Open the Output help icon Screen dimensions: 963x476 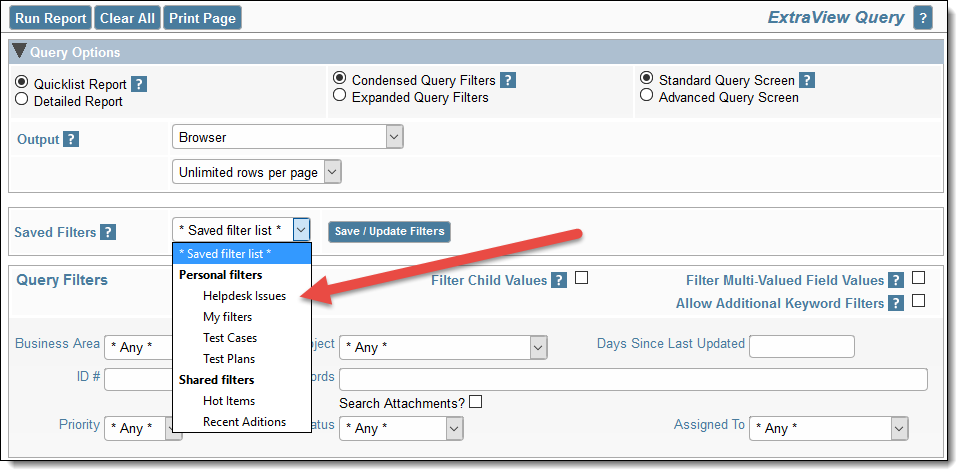pyautogui.click(x=71, y=139)
